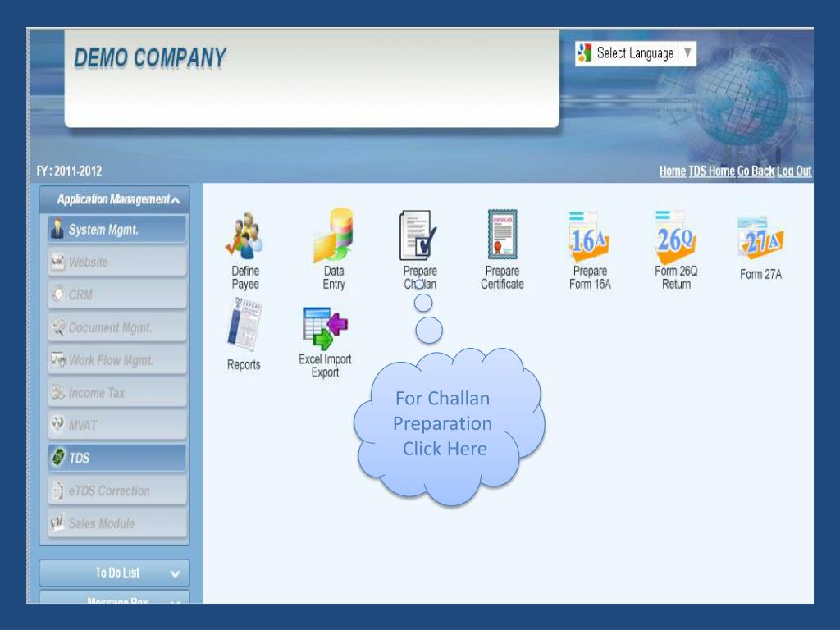This screenshot has width=840, height=630.
Task: Select the Sales Module menu label
Action: (102, 523)
